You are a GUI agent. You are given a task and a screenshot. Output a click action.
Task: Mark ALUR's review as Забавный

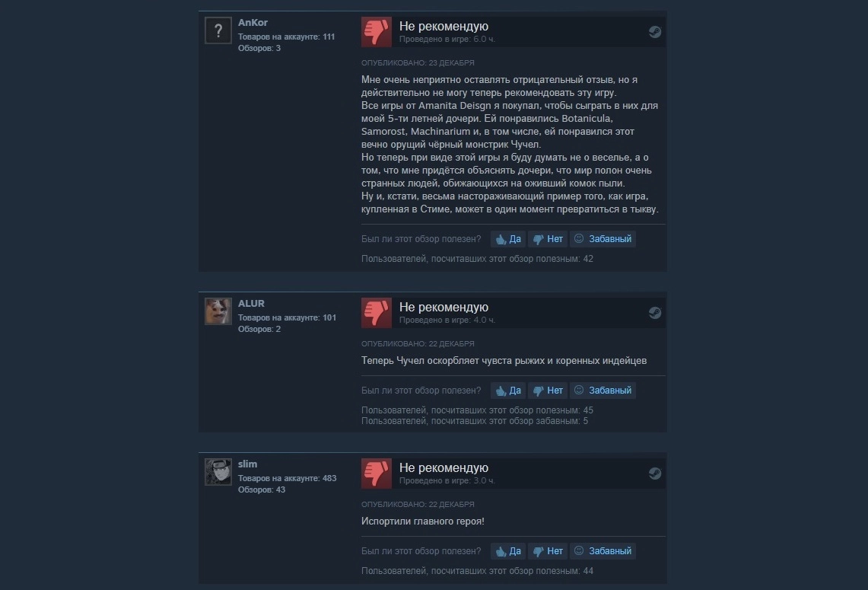[603, 391]
